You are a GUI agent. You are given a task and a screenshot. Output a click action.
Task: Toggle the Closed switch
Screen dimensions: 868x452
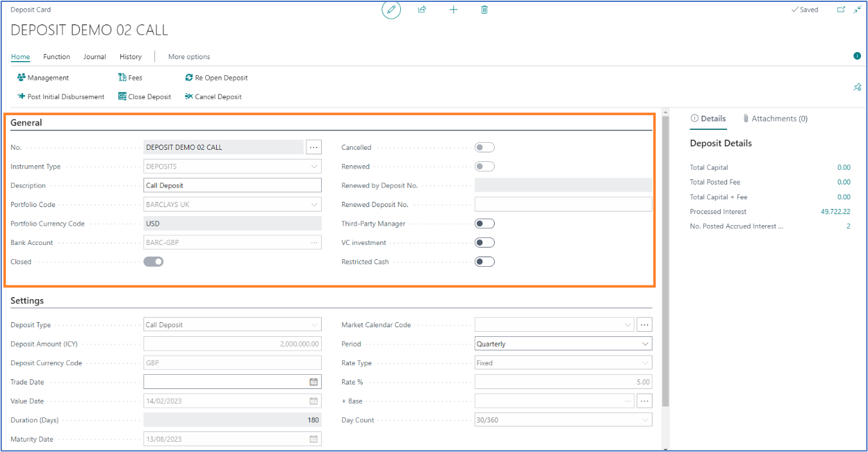[x=153, y=262]
